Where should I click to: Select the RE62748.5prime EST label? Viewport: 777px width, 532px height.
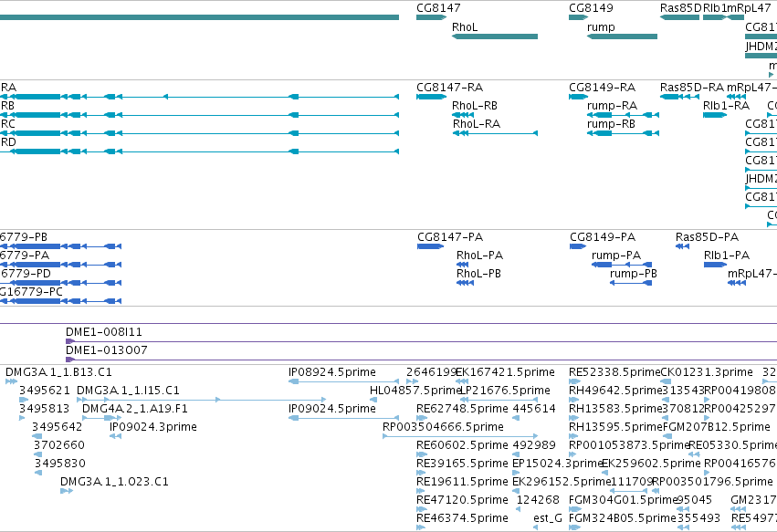(462, 409)
